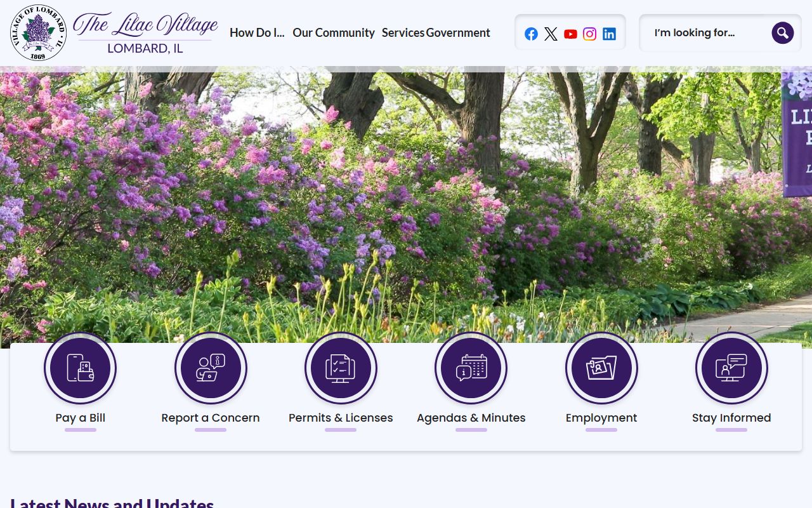Viewport: 812px width, 508px height.
Task: Click the Report a Concern text link
Action: 211,418
